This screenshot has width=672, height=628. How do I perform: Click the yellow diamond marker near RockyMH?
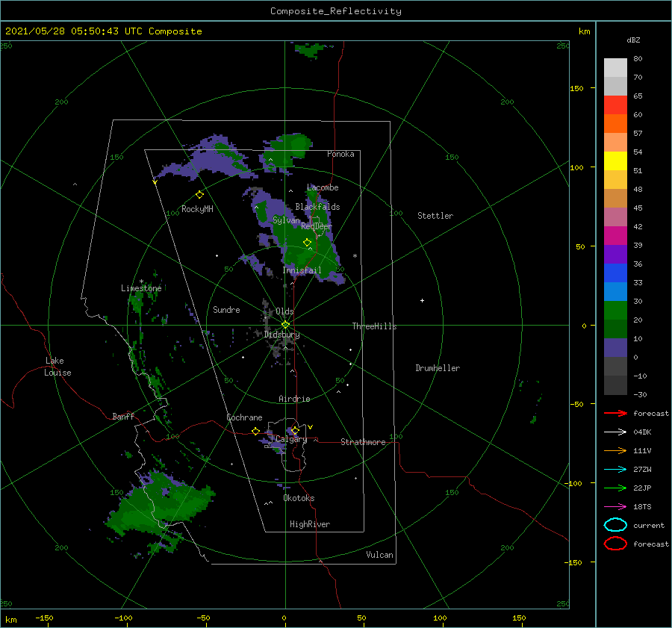199,195
